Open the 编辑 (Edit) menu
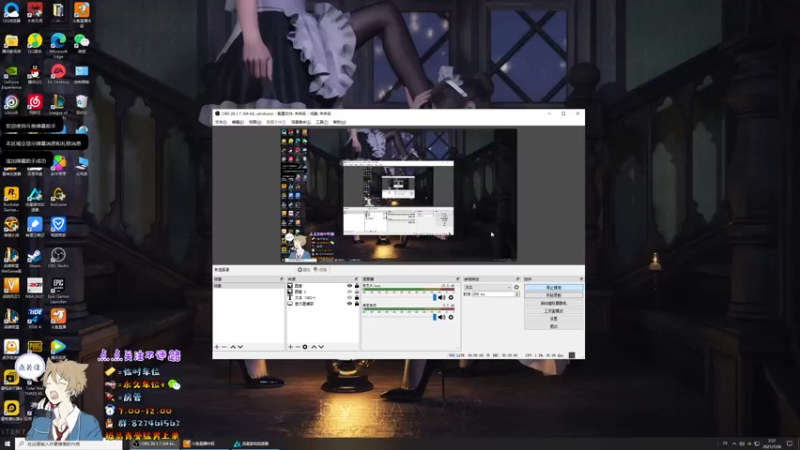Viewport: 800px width, 450px height. [x=238, y=122]
